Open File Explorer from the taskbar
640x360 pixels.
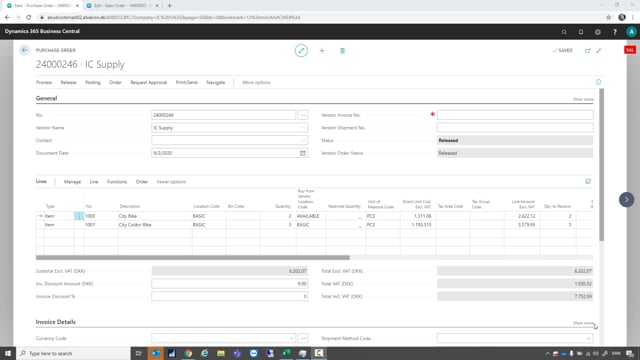221,353
